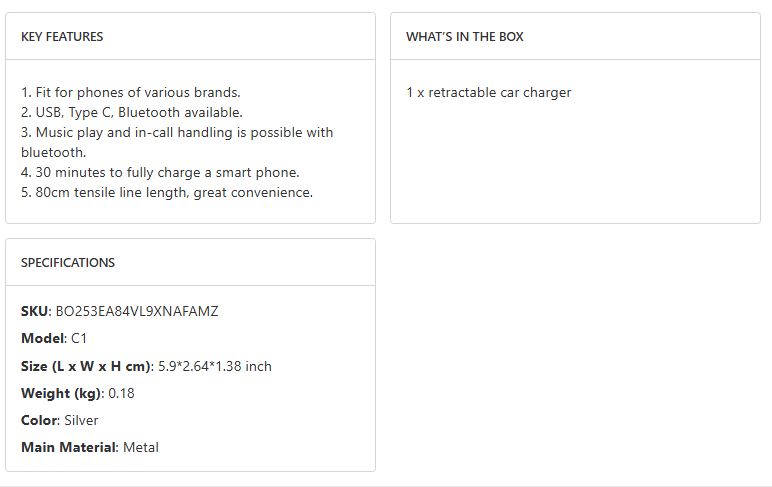Viewport: 772px width, 487px height.
Task: Click the size value 5.9*2.64*1.38 inch
Action: coord(215,366)
